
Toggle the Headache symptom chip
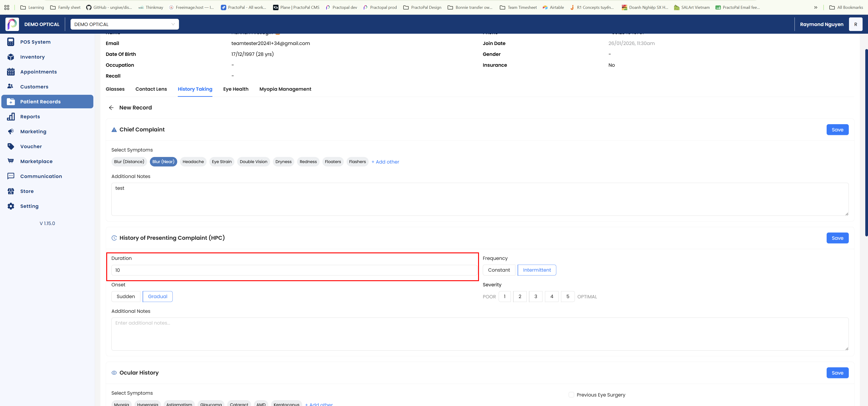(x=193, y=162)
